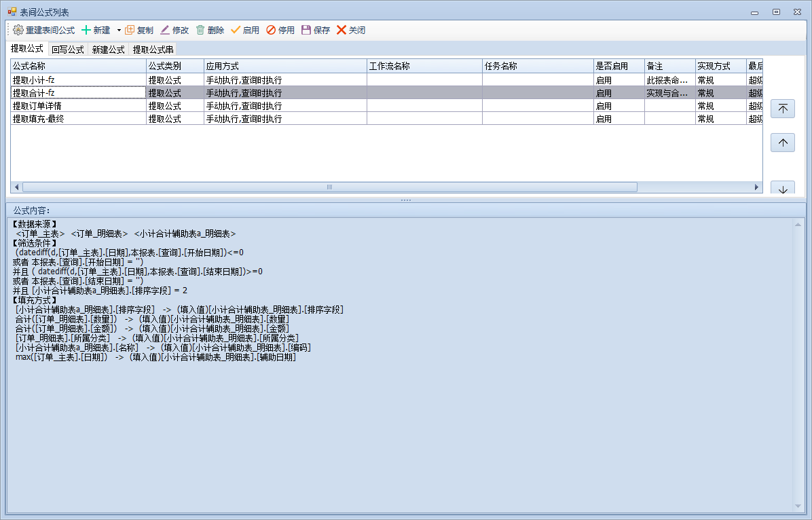The width and height of the screenshot is (812, 520).
Task: Switch to the 回写公式 tab
Action: [68, 50]
